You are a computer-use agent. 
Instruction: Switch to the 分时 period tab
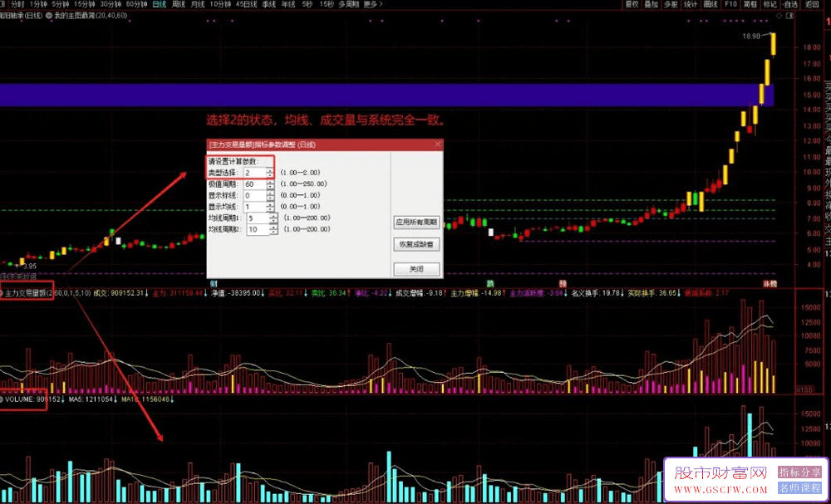point(18,4)
